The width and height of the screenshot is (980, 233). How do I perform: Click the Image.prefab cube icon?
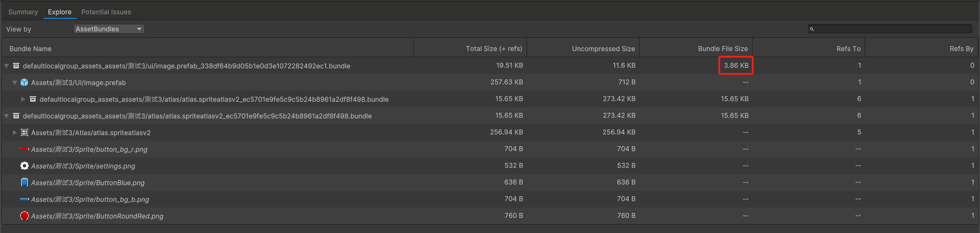click(24, 82)
